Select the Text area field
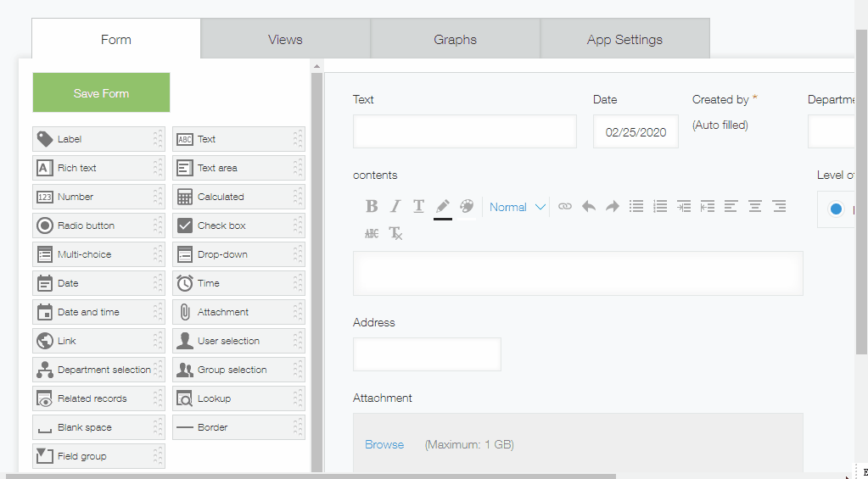The height and width of the screenshot is (479, 868). [238, 168]
